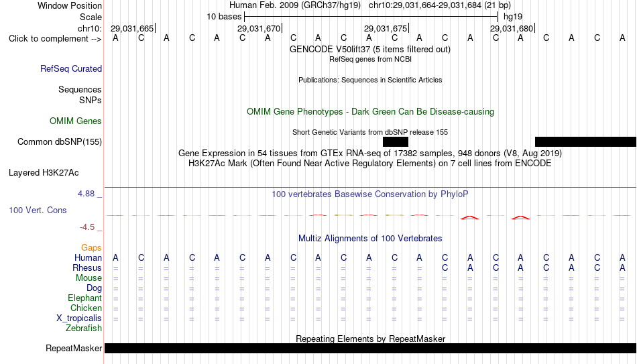Click the 100 Vert. Cons track label

[38, 210]
